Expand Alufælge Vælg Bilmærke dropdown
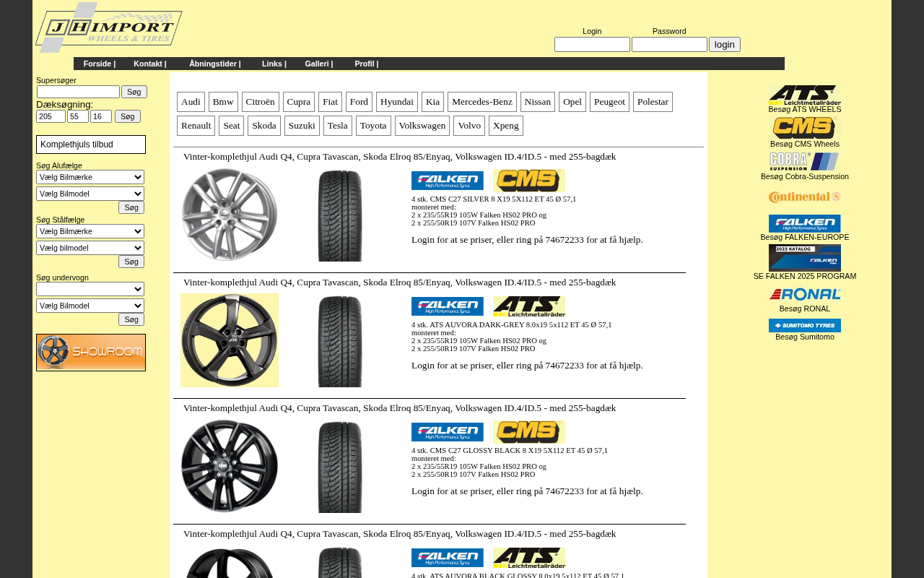Image resolution: width=924 pixels, height=578 pixels. [90, 177]
